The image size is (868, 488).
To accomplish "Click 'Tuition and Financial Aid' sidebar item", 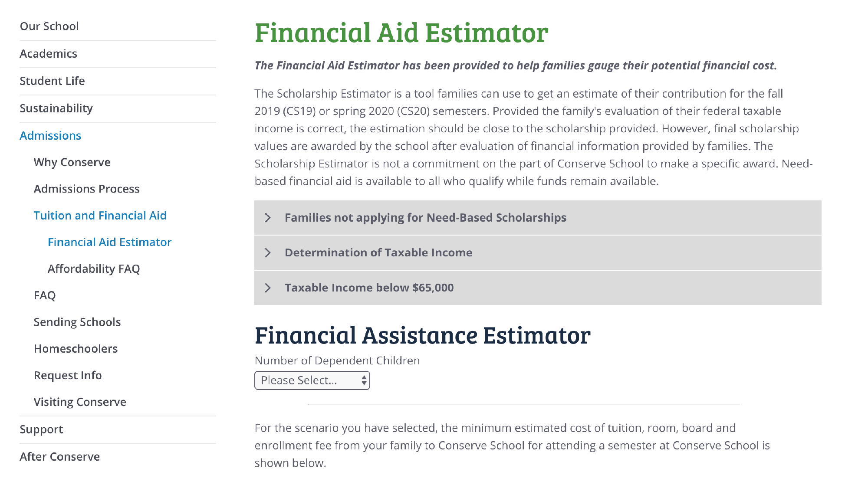I will pyautogui.click(x=100, y=215).
